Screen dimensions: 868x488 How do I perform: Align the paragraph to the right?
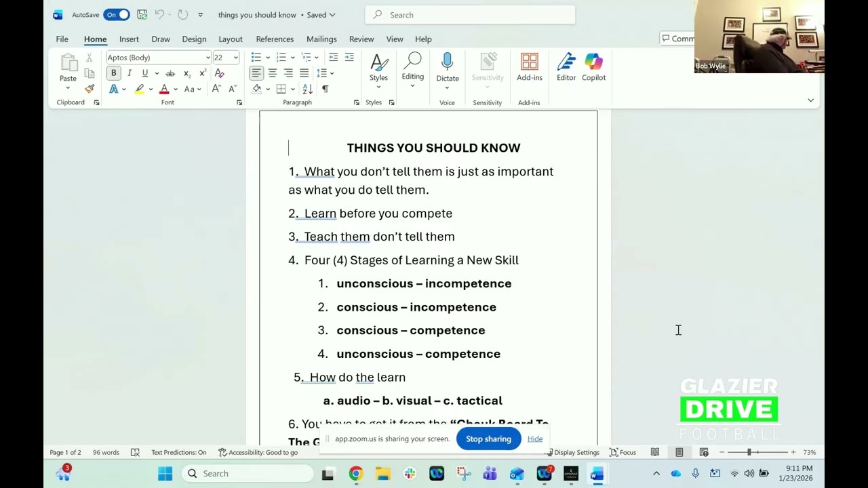click(x=288, y=73)
